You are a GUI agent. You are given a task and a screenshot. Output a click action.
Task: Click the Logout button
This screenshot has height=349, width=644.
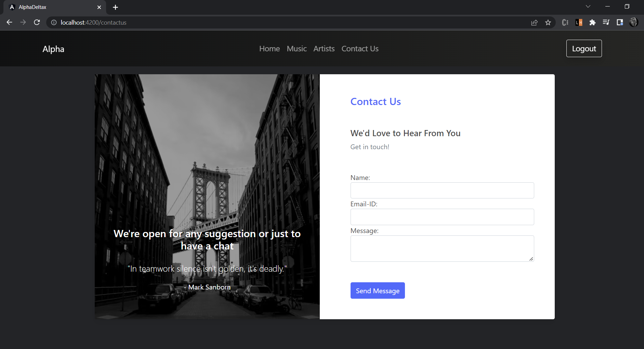coord(584,49)
